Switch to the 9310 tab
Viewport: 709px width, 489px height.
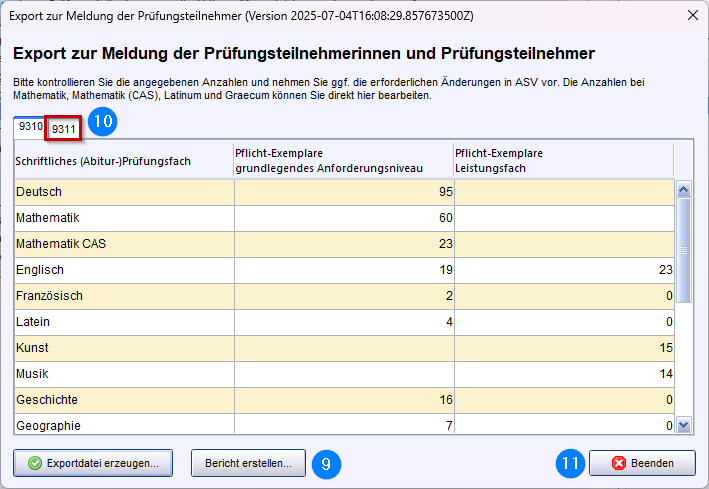coord(30,127)
